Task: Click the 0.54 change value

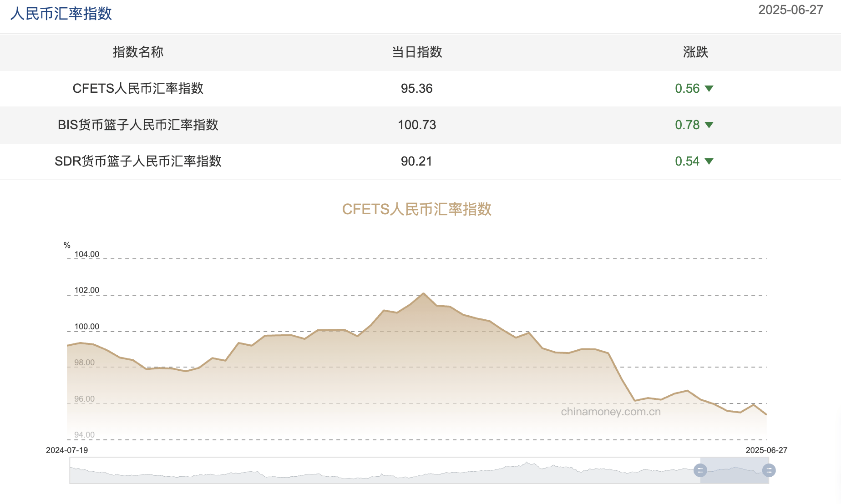Action: click(687, 161)
